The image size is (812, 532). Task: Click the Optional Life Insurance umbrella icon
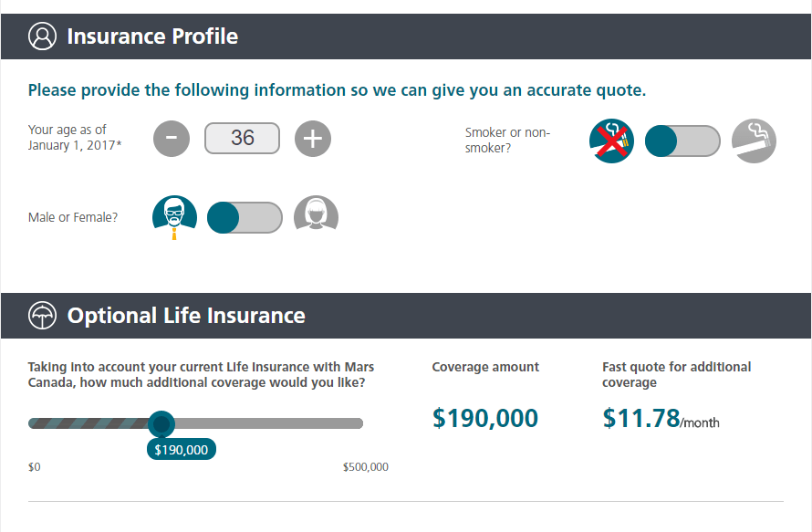pyautogui.click(x=43, y=316)
